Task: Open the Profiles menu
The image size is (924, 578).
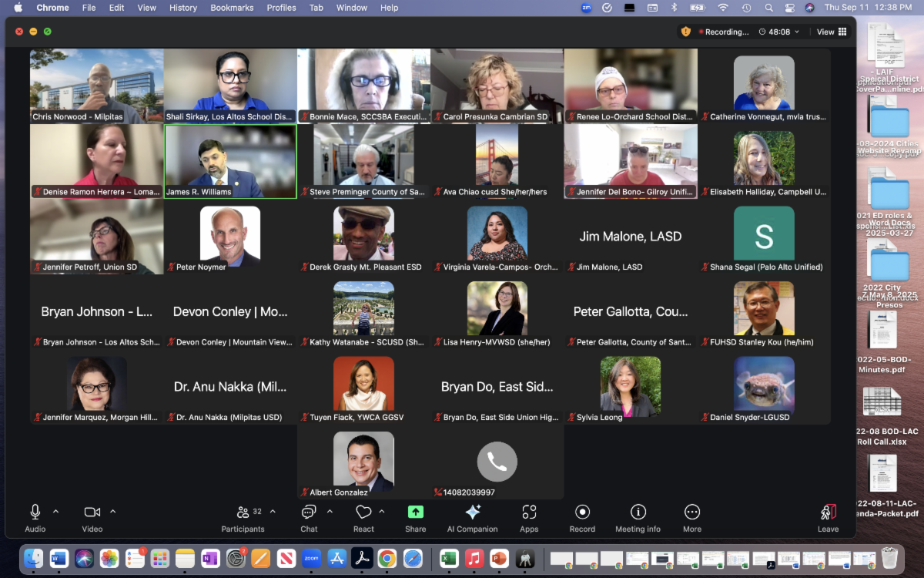Action: (281, 8)
